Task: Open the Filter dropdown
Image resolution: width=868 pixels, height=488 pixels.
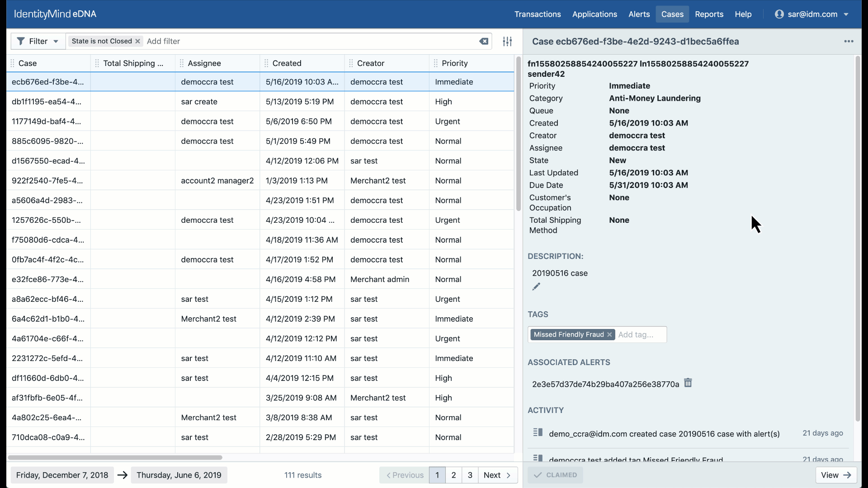Action: 38,41
